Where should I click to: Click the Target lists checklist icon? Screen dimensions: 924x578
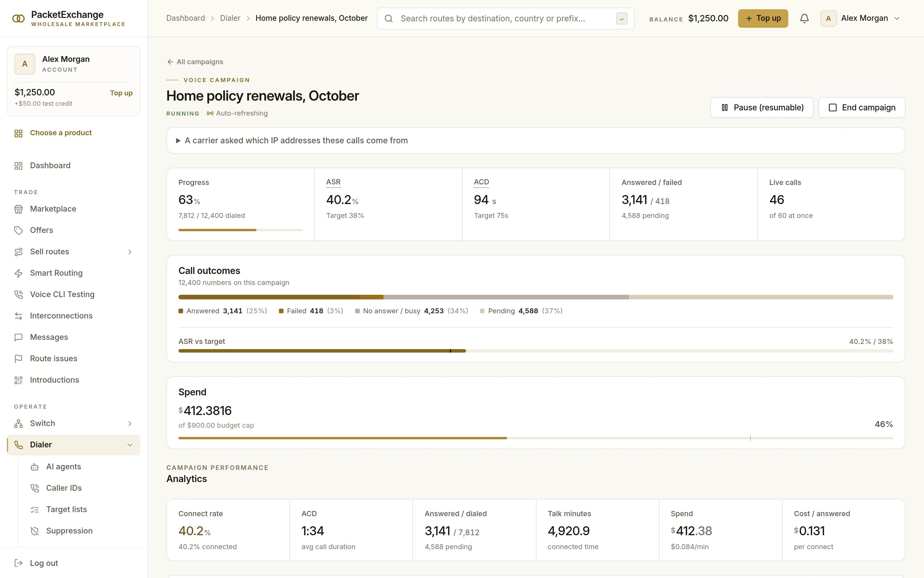click(35, 510)
